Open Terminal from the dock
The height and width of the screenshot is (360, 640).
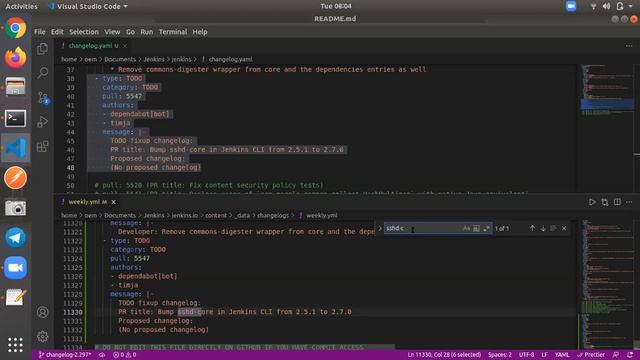tap(16, 118)
